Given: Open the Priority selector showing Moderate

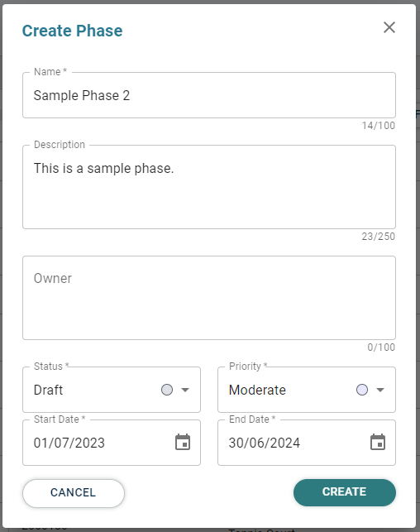Looking at the screenshot, I should click(x=307, y=390).
